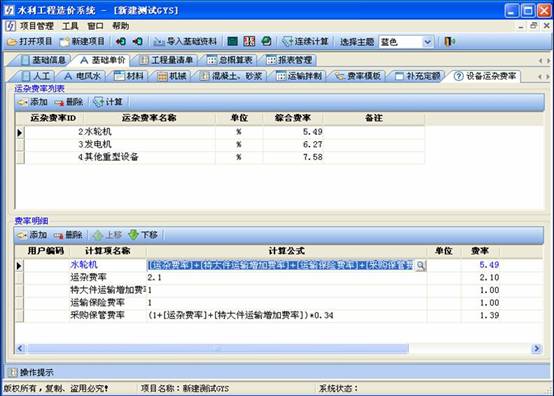This screenshot has height=396, width=554.
Task: Click the right tab-scroll arrow next to 设备运杂费率
Action: 548,77
